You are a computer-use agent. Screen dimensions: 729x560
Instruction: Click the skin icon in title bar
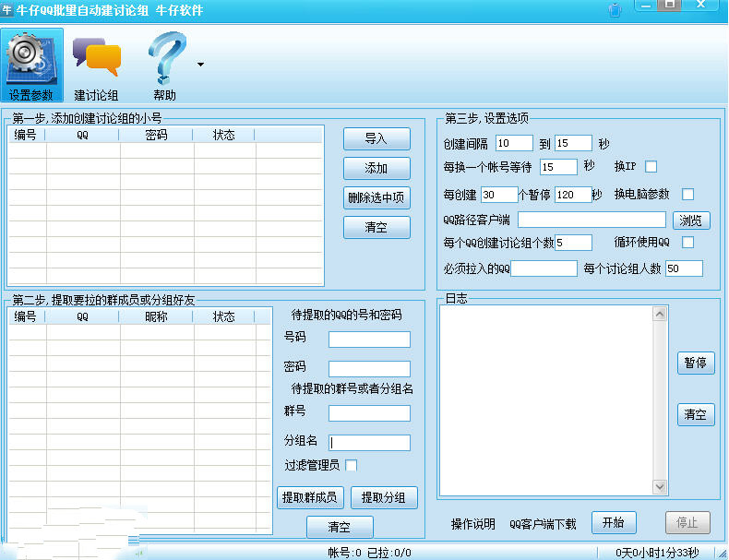point(615,9)
